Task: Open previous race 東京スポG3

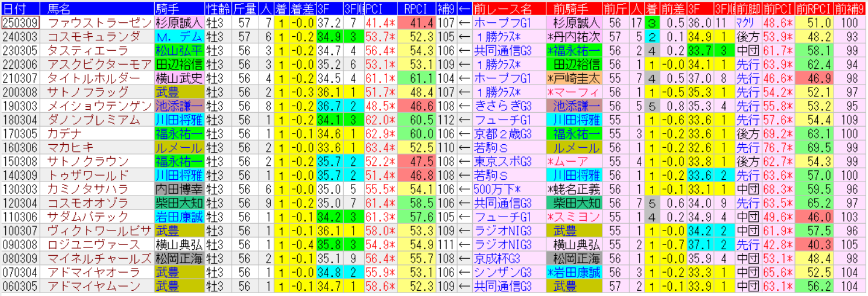Action: (x=503, y=161)
